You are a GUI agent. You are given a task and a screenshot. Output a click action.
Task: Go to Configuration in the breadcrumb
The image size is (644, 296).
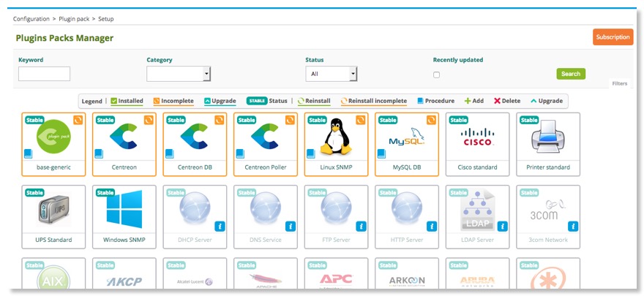[x=31, y=18]
